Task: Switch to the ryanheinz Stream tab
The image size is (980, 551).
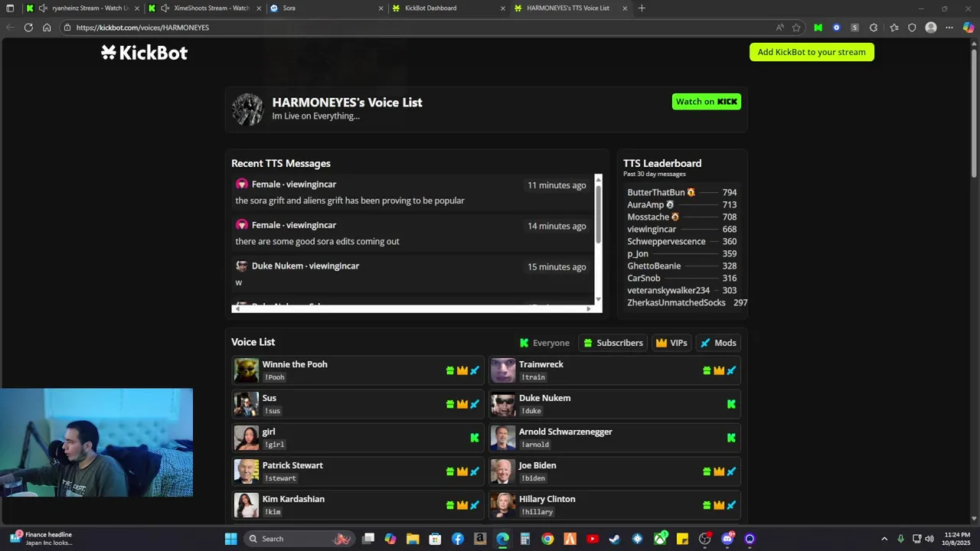Action: click(x=83, y=8)
